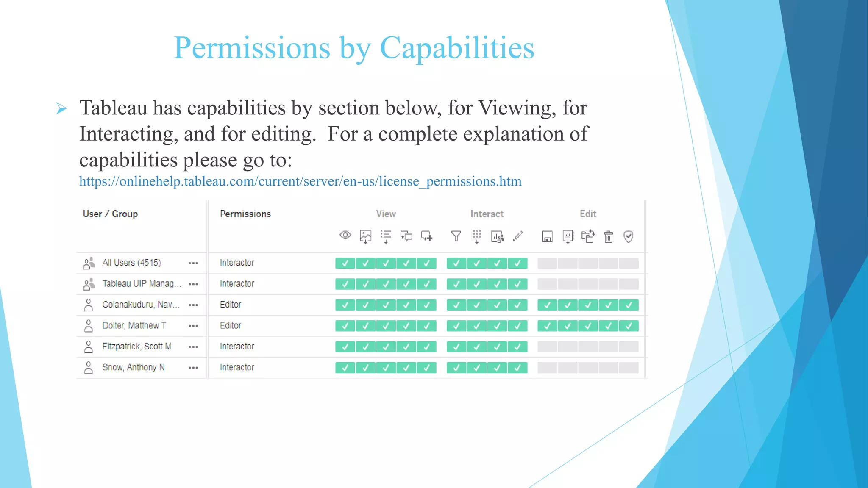868x488 pixels.
Task: Click the Set Permissions shield-check icon
Action: [629, 236]
